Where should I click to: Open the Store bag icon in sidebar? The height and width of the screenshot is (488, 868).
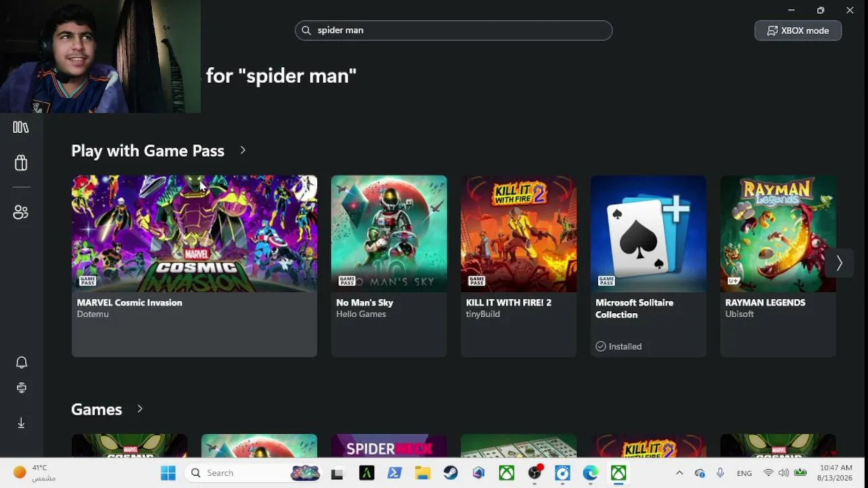pos(21,163)
